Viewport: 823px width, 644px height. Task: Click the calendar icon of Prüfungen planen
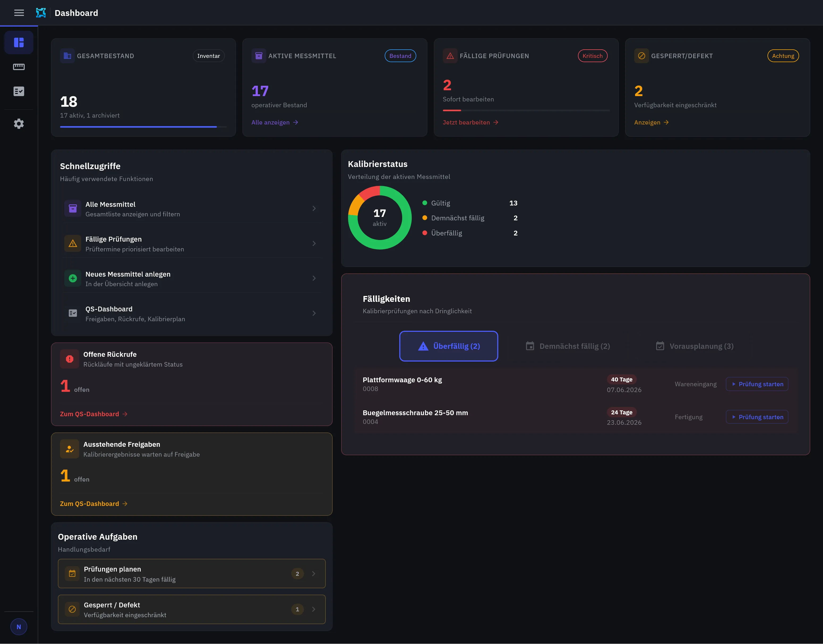(72, 573)
